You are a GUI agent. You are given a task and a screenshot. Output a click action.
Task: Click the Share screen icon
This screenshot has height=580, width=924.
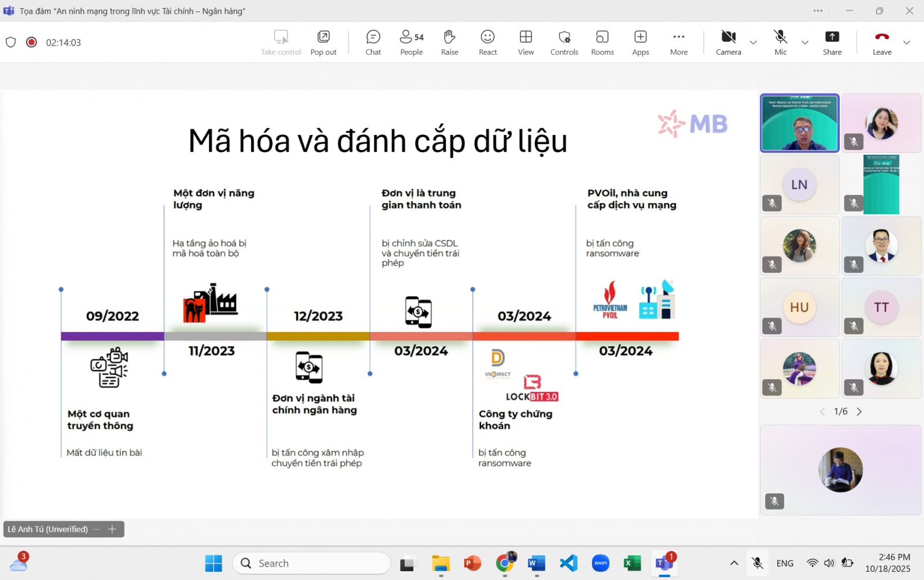[x=832, y=43]
